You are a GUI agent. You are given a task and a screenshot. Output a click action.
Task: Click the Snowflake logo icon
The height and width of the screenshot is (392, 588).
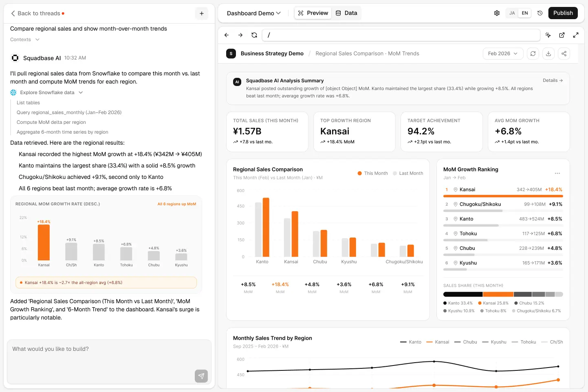pos(13,92)
